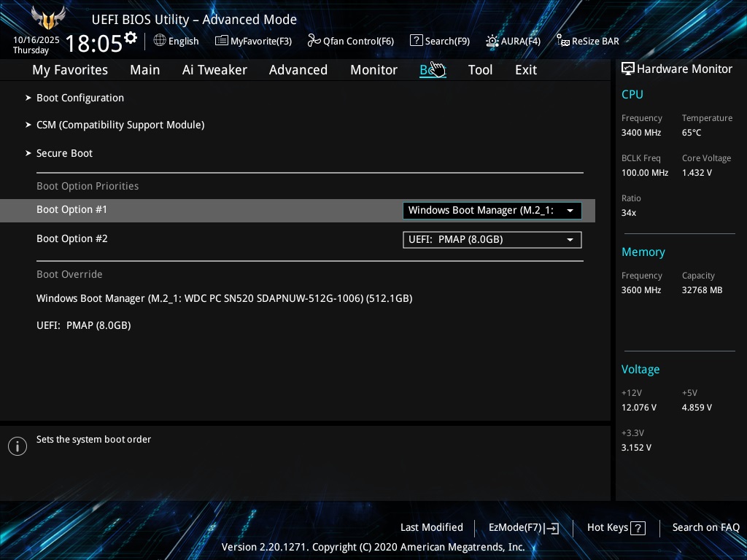Click the BCLK Freq value 100.00 MHz
Viewport: 747px width, 560px height.
click(645, 173)
